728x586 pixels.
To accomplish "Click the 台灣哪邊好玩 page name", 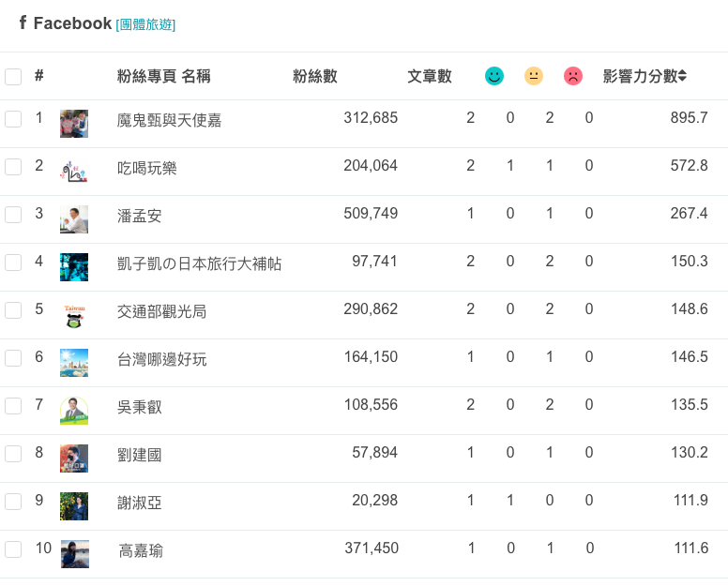I will [x=161, y=359].
